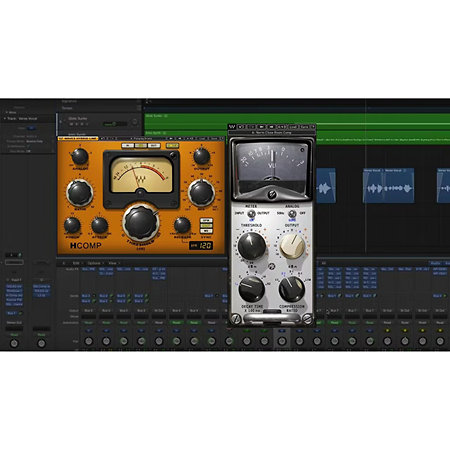
Task: Click the Decay Time knob
Action: (x=252, y=289)
